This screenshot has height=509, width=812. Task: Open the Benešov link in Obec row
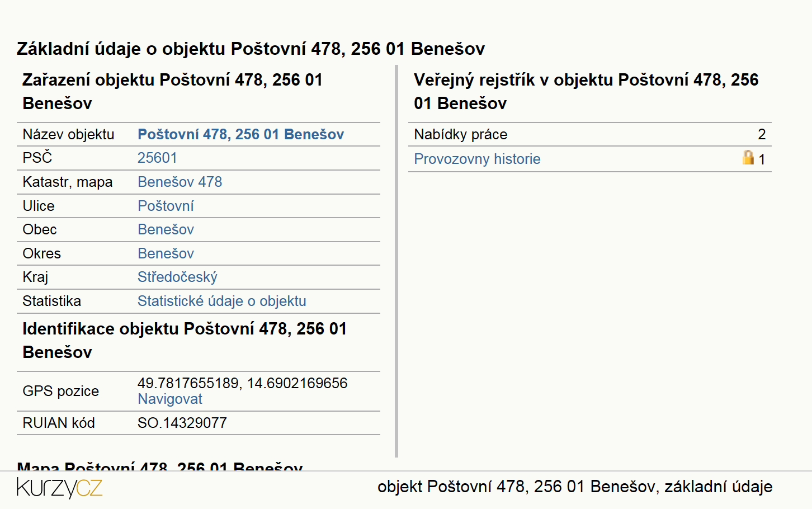click(x=166, y=229)
